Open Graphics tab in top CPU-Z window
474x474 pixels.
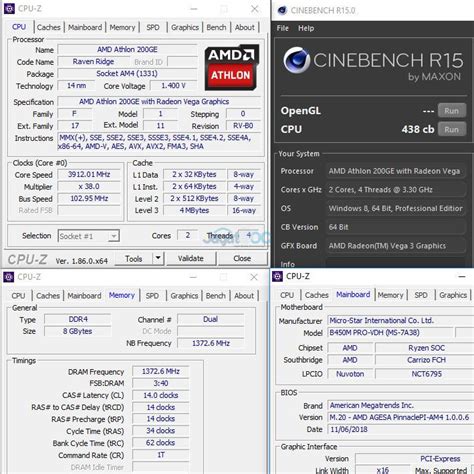[185, 27]
